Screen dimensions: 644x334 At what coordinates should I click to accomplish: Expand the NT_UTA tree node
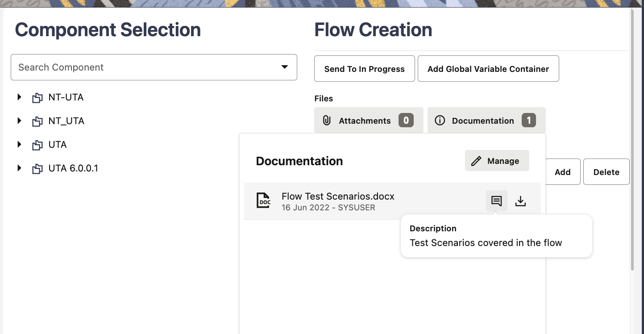pos(19,121)
